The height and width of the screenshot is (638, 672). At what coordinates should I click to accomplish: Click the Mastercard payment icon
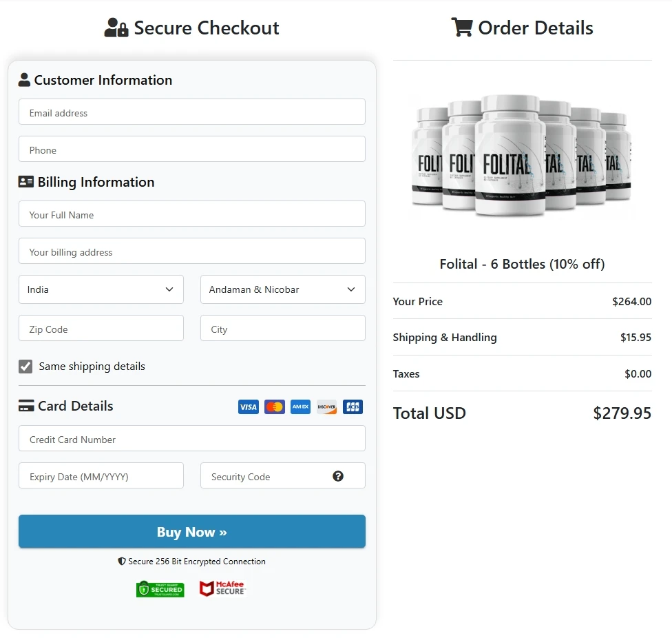274,407
